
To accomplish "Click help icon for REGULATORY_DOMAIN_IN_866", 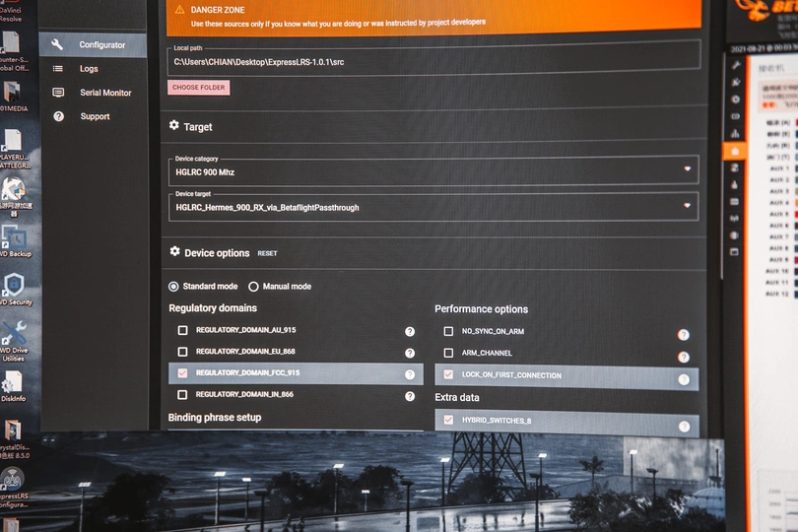I will coord(410,396).
